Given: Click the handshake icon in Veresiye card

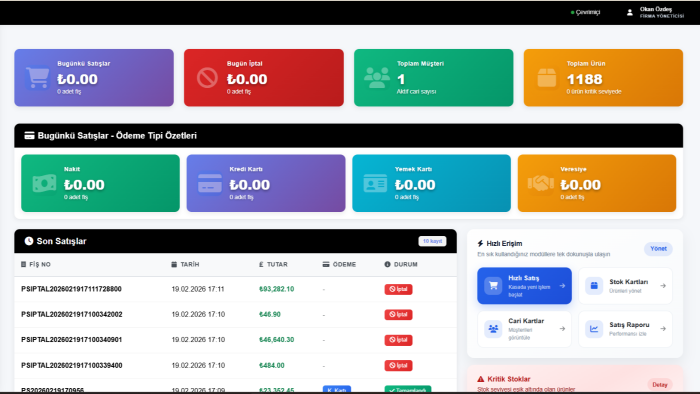Looking at the screenshot, I should coord(541,183).
